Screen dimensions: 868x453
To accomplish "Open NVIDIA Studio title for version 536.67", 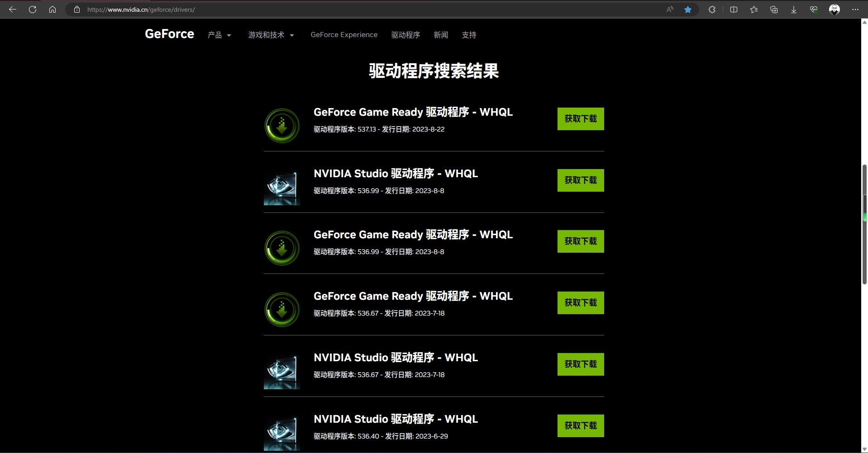I will (396, 358).
